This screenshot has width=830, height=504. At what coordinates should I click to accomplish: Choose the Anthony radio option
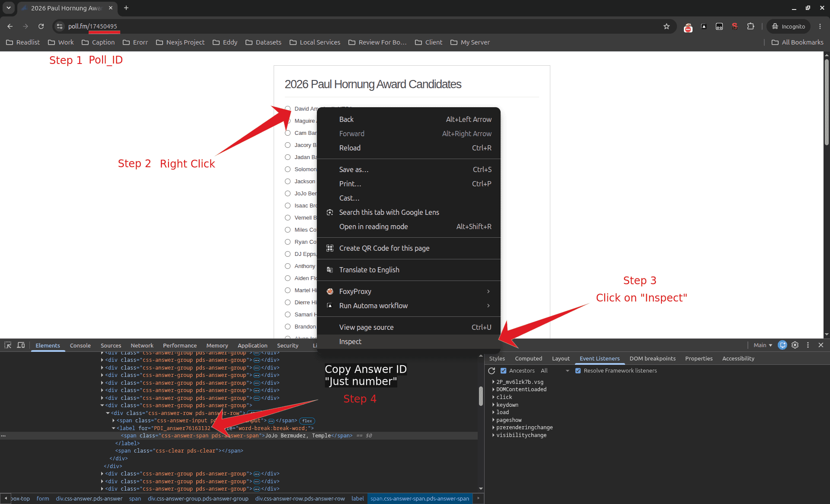pos(287,266)
